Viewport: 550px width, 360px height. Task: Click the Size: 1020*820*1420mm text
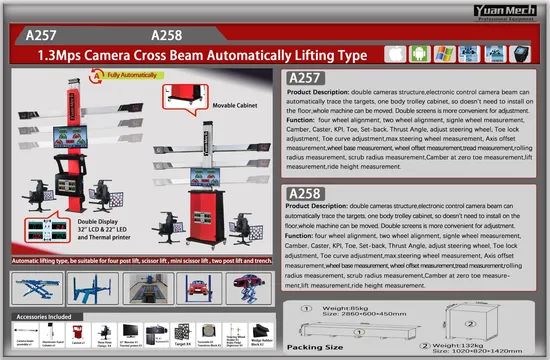pyautogui.click(x=477, y=351)
